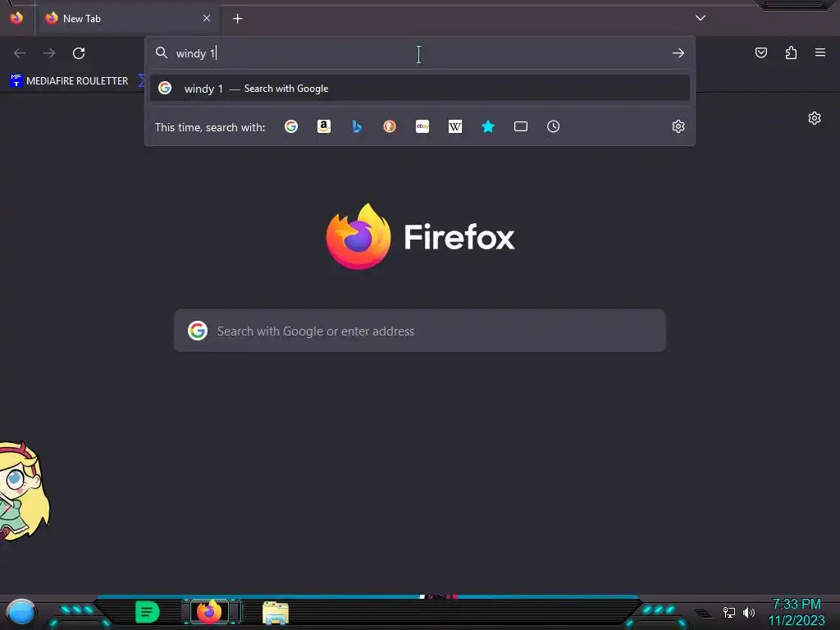The image size is (840, 630).
Task: Open the Extensions menu
Action: click(791, 52)
